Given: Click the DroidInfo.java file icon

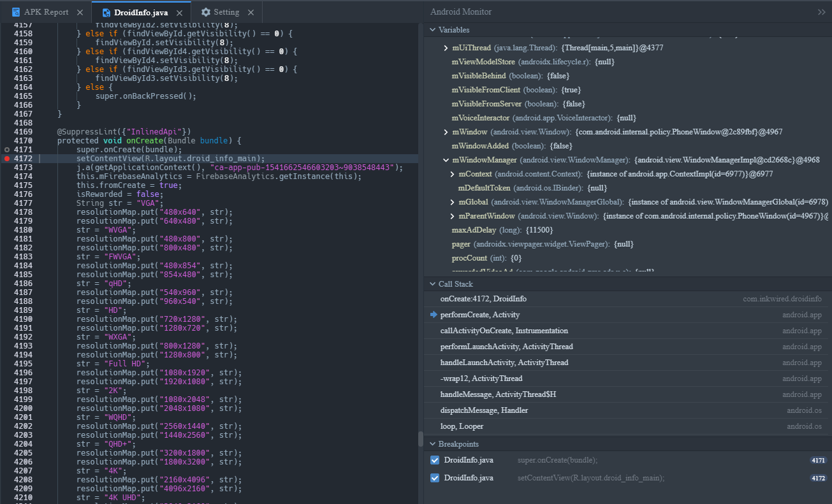Looking at the screenshot, I should [106, 12].
